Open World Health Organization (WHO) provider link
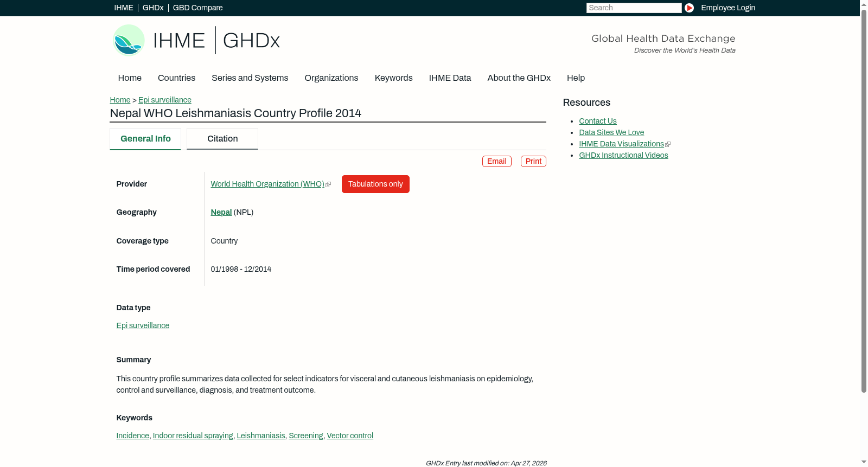The width and height of the screenshot is (868, 467). [x=267, y=184]
